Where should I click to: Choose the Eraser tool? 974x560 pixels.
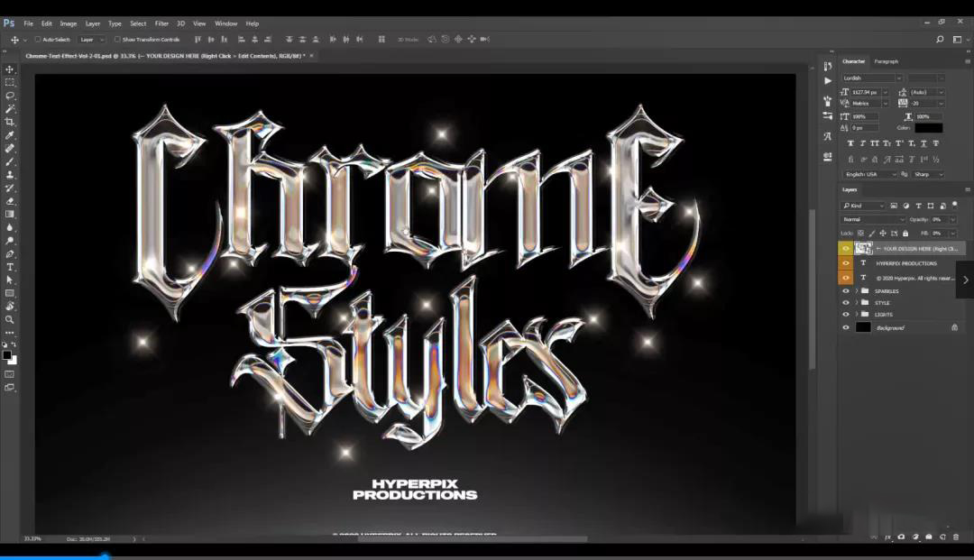pyautogui.click(x=10, y=201)
